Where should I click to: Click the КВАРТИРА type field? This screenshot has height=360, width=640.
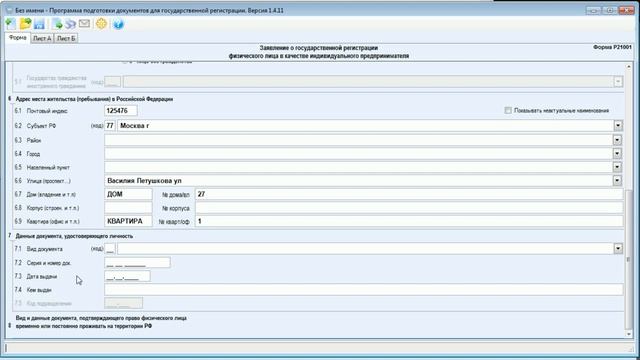pyautogui.click(x=128, y=221)
